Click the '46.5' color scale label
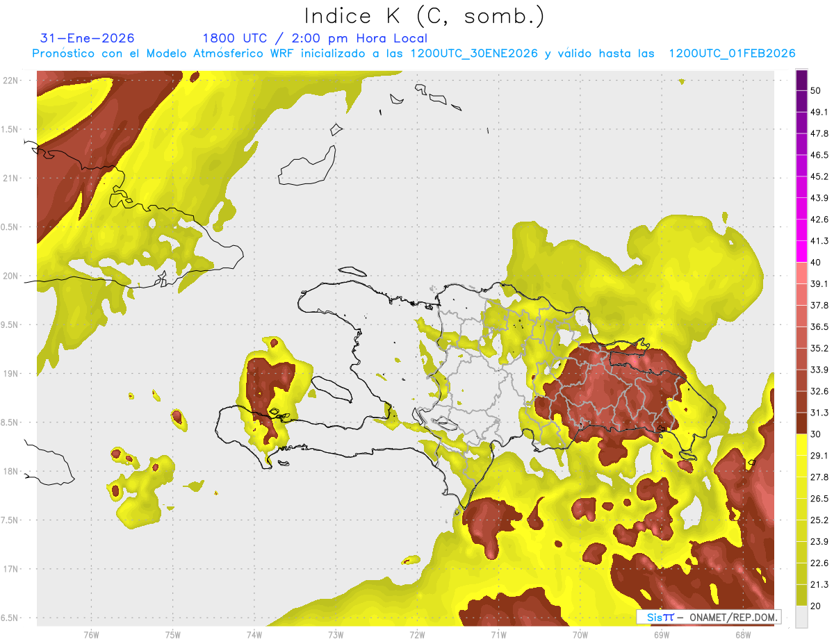Screen dimensions: 834x644 point(819,155)
